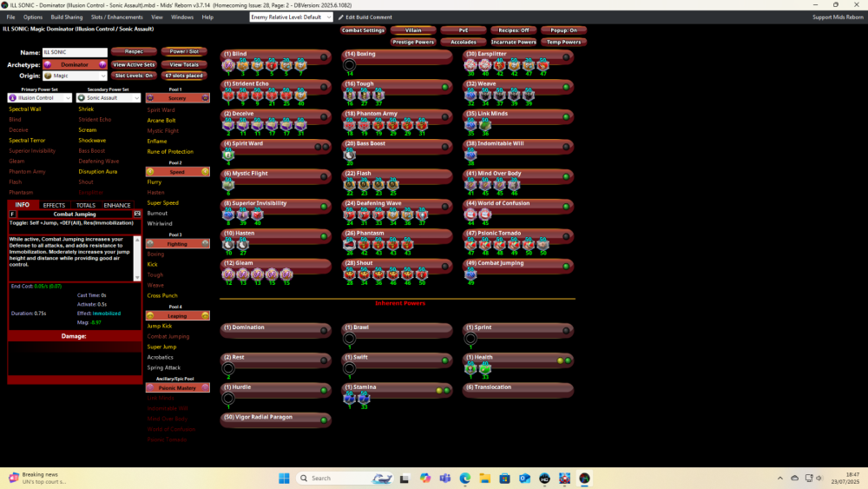Open the Build Sharing menu
Viewport: 868px width, 489px height.
[66, 17]
